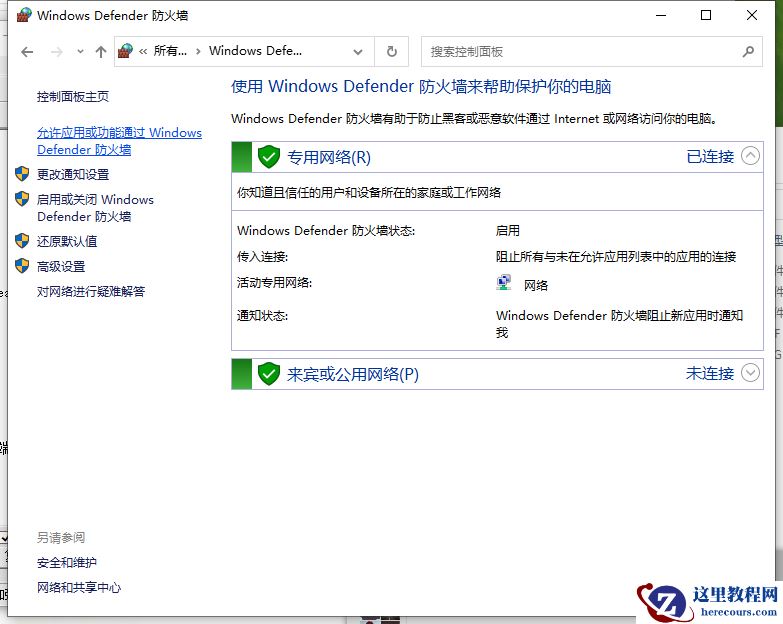Screen dimensions: 783x624
Task: Click shield icon beside 启用或关闭 Windows Defender 防火墙
Action: (x=22, y=199)
